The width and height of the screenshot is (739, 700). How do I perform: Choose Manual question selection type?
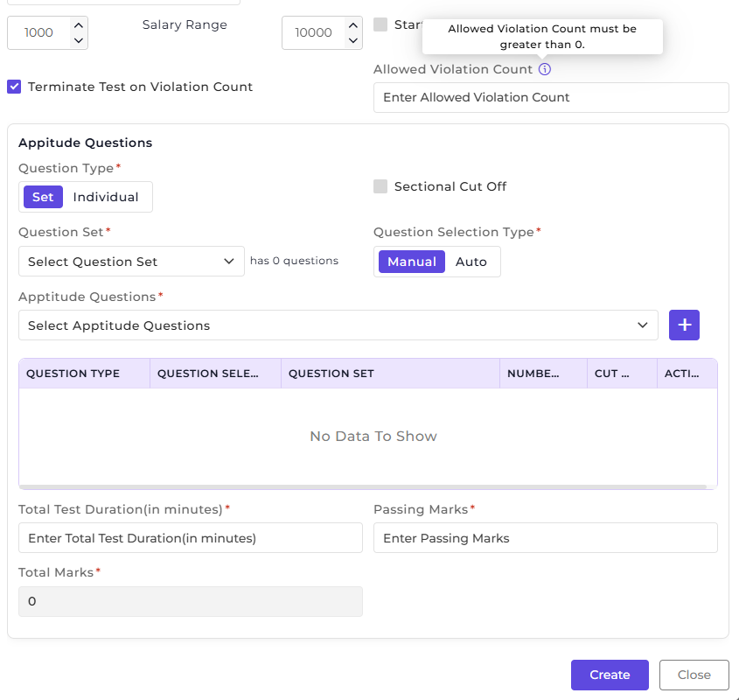pos(411,262)
